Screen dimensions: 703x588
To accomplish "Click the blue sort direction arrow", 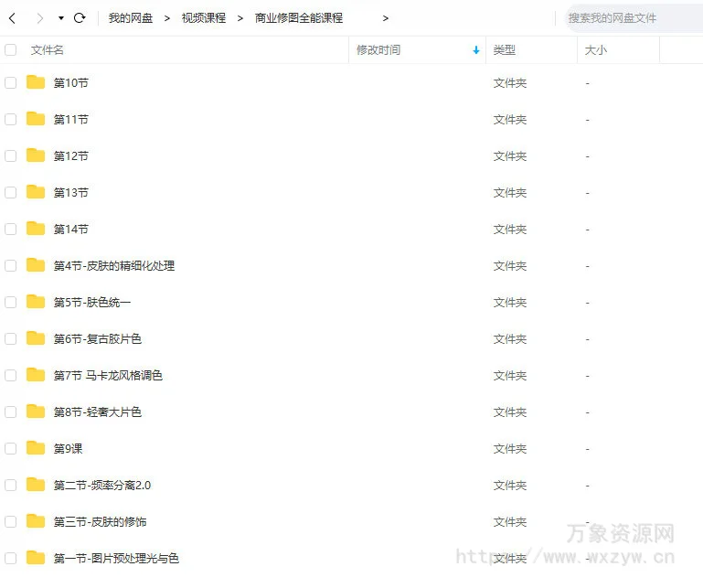I will [476, 50].
